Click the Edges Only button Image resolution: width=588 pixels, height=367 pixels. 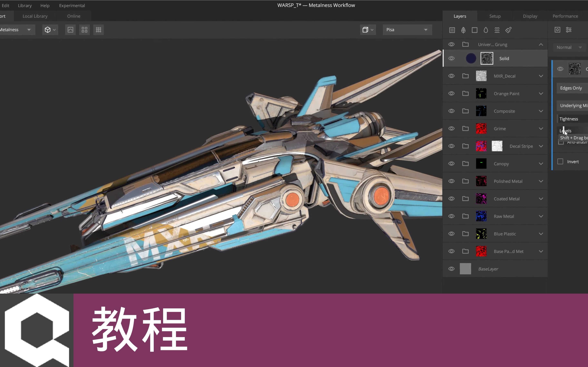point(571,88)
